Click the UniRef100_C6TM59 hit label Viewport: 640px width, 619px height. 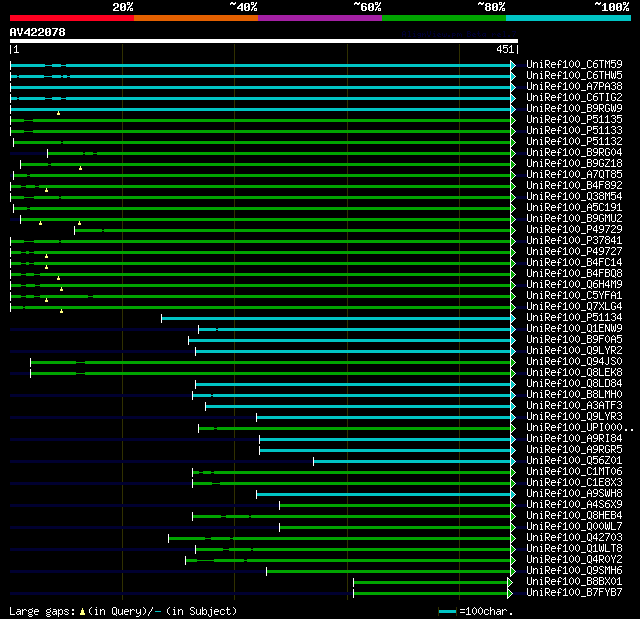[x=574, y=64]
